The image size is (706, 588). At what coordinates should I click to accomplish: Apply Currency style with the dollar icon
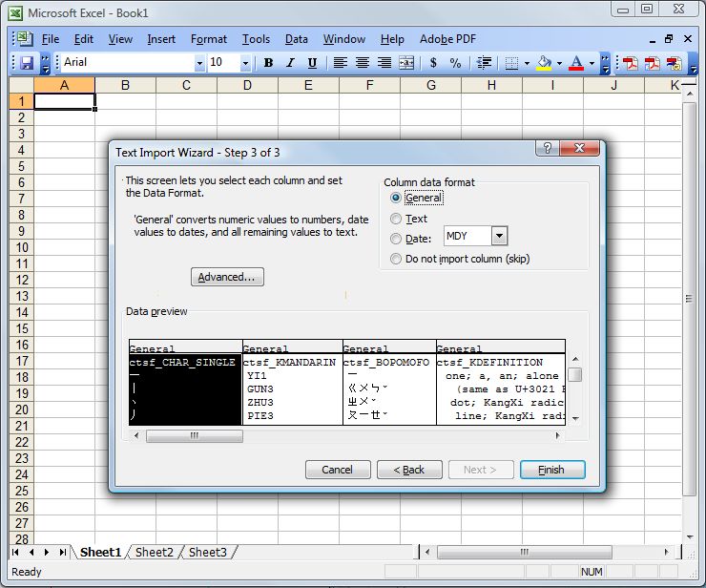[433, 63]
